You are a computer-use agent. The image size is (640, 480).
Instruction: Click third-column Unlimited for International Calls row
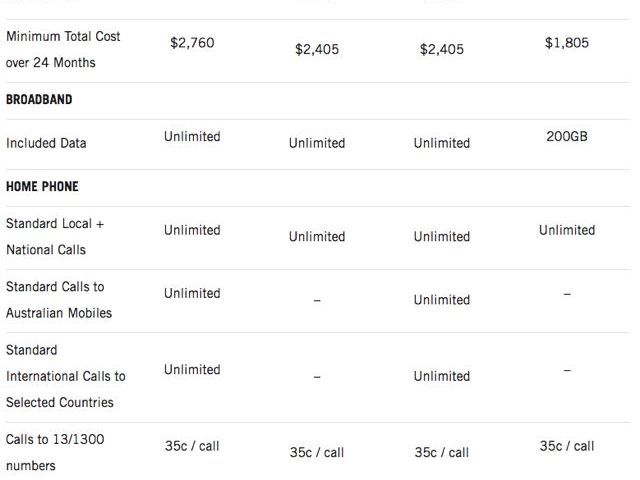click(442, 376)
